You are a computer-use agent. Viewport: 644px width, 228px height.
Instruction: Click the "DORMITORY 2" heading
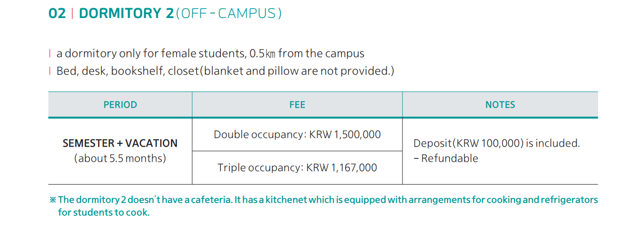coord(126,14)
